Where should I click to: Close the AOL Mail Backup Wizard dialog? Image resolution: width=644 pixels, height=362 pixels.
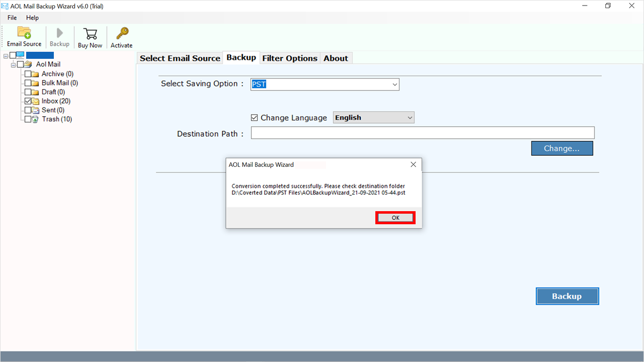[x=413, y=164]
